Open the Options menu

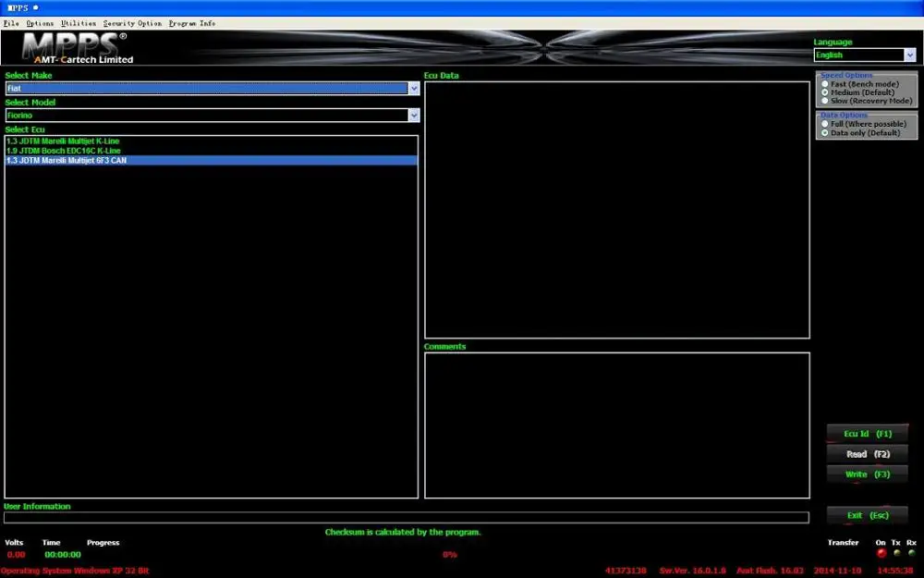[x=40, y=24]
